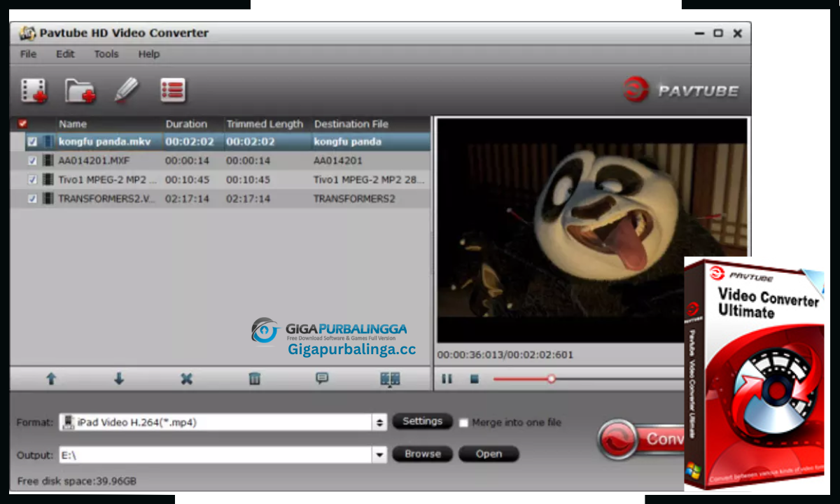
Task: Select the TRANSFORMERS2.V... file name
Action: coord(108,198)
